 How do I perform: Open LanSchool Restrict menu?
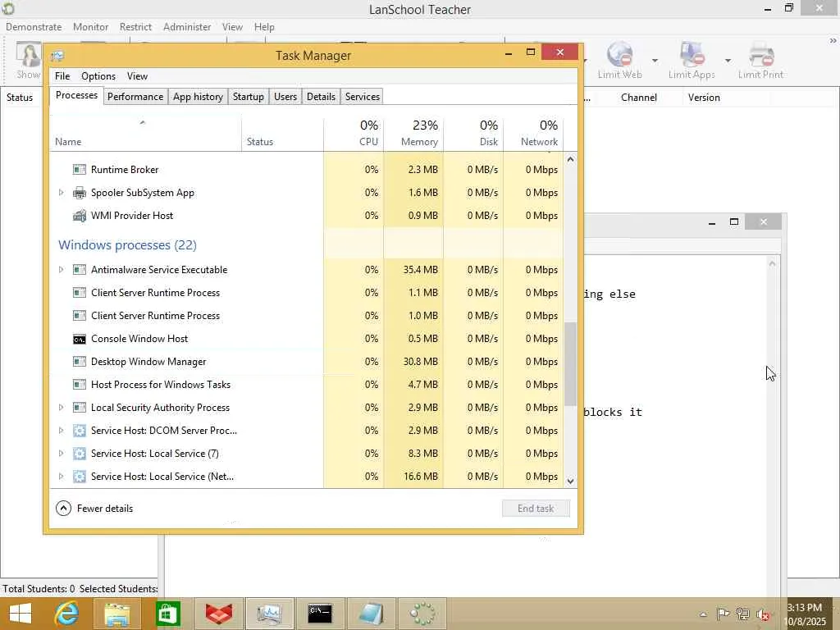point(135,27)
